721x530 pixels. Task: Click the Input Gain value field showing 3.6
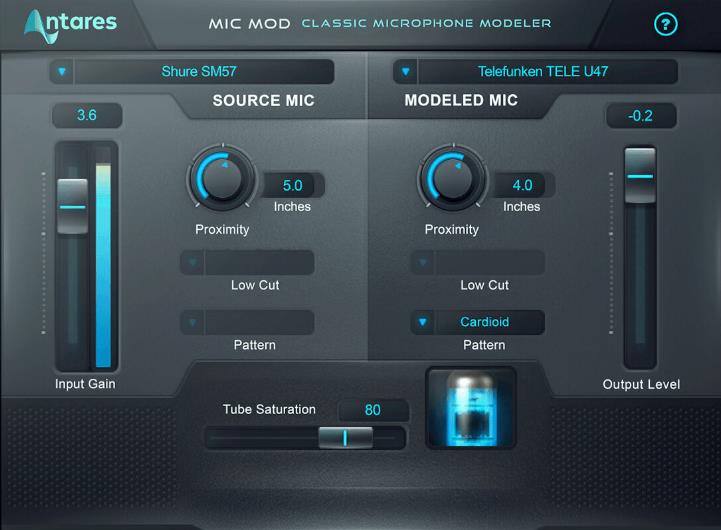coord(87,115)
